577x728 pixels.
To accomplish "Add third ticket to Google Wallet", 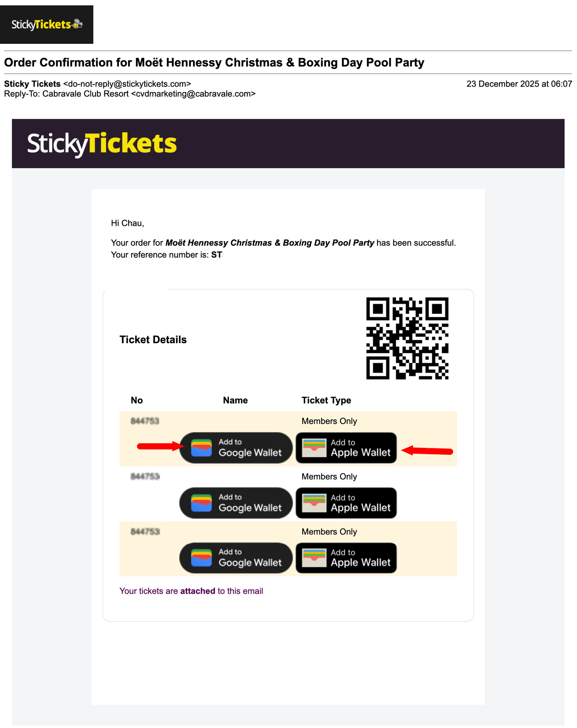I will point(236,558).
